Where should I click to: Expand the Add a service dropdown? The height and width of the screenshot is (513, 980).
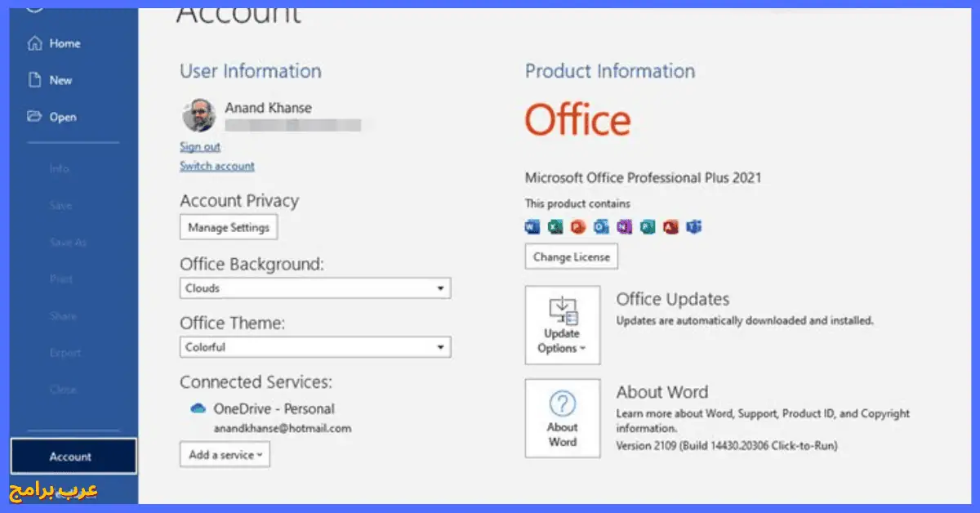point(225,455)
